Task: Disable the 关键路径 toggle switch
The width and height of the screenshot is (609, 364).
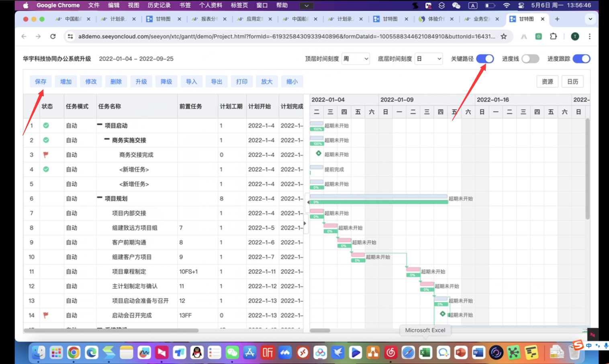Action: tap(485, 59)
